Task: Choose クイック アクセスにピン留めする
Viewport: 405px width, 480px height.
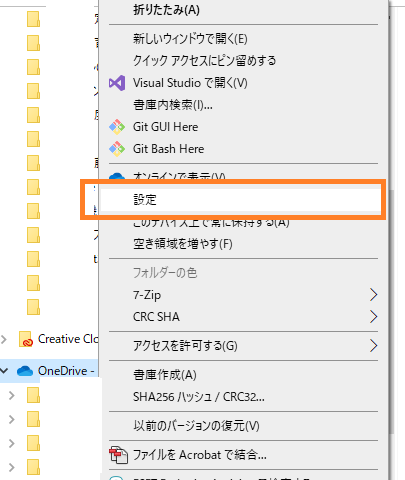Action: tap(204, 61)
